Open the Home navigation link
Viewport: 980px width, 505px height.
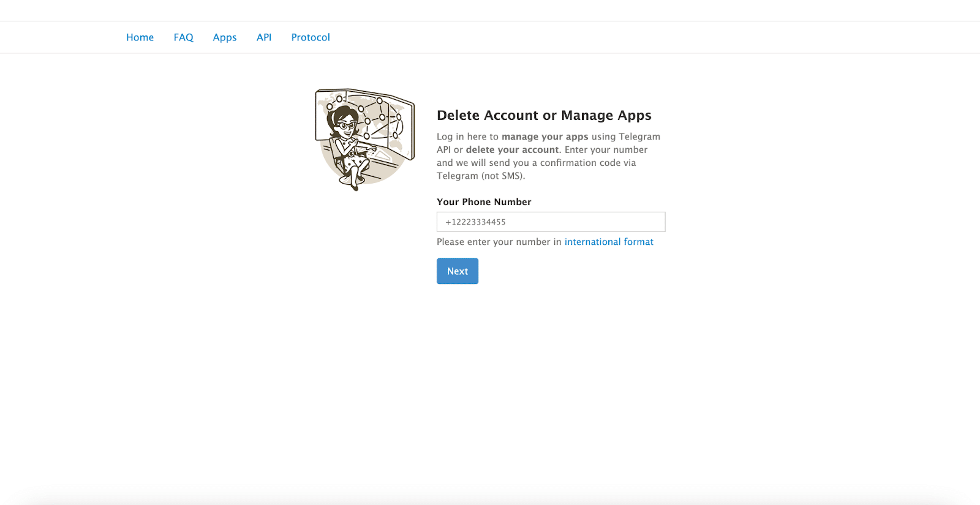click(x=140, y=37)
